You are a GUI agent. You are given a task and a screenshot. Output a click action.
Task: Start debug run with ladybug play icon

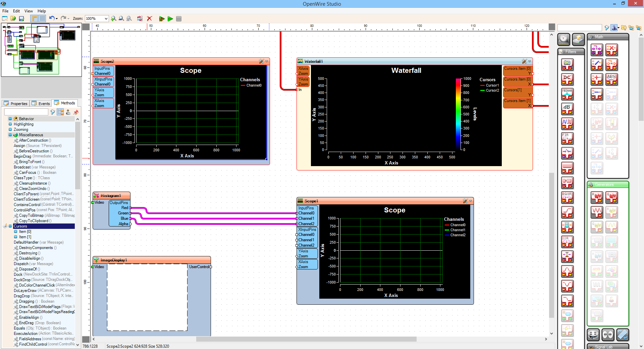click(x=162, y=19)
